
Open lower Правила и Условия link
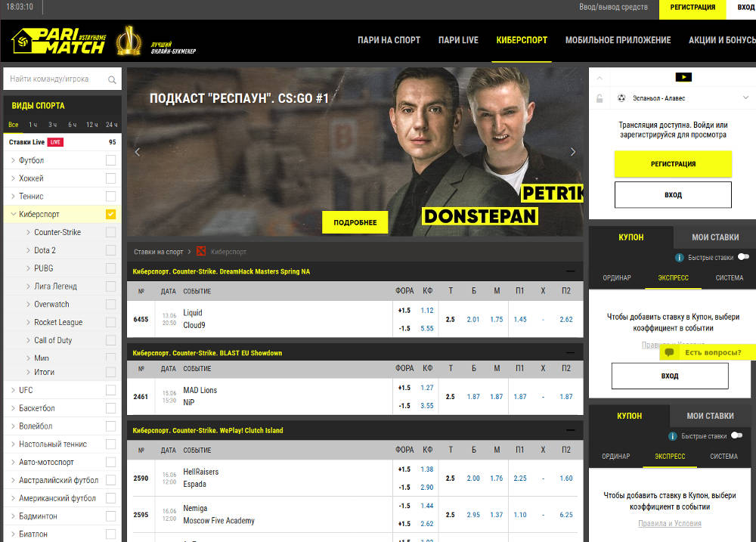[x=670, y=523]
